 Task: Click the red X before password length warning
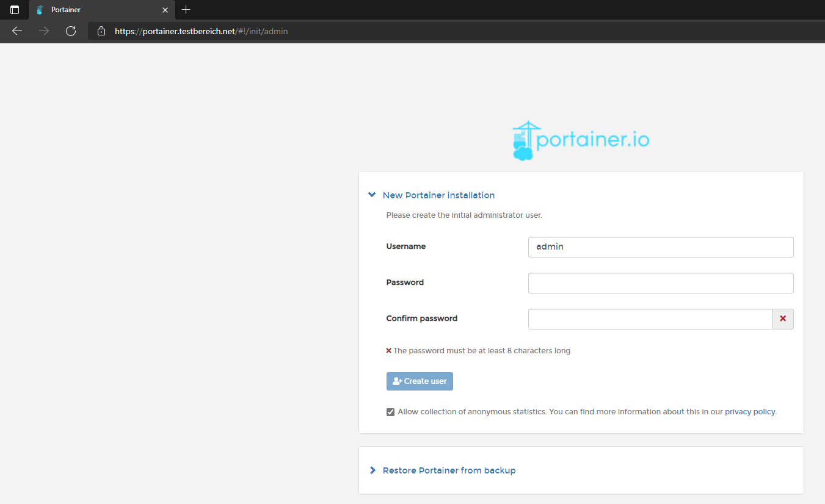coord(389,351)
